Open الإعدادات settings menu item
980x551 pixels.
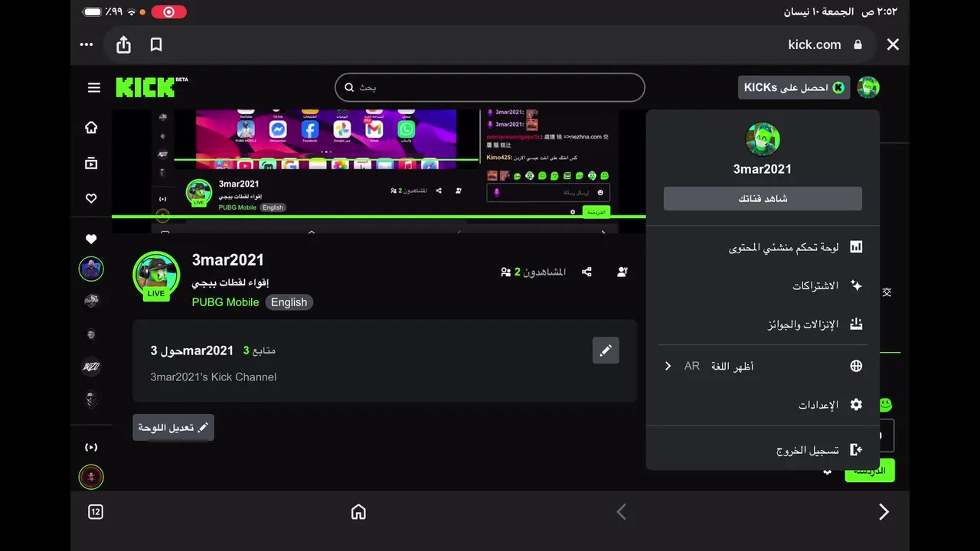[x=763, y=404]
